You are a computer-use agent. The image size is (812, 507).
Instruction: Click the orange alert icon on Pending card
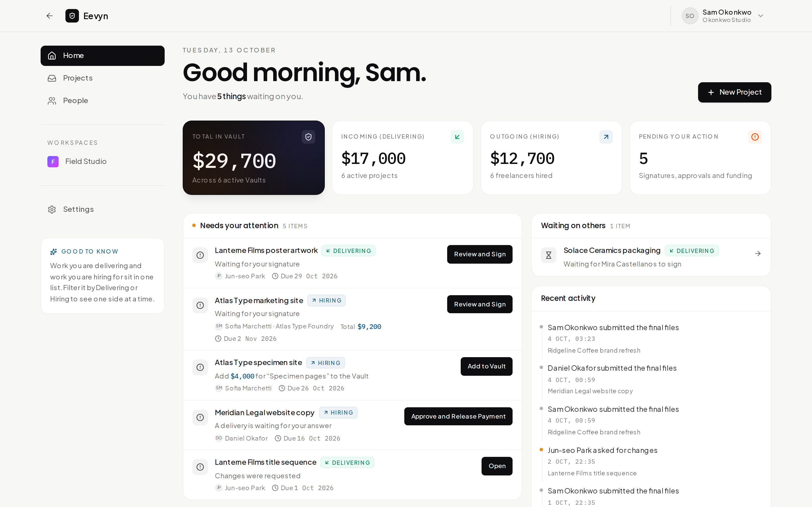(x=755, y=137)
